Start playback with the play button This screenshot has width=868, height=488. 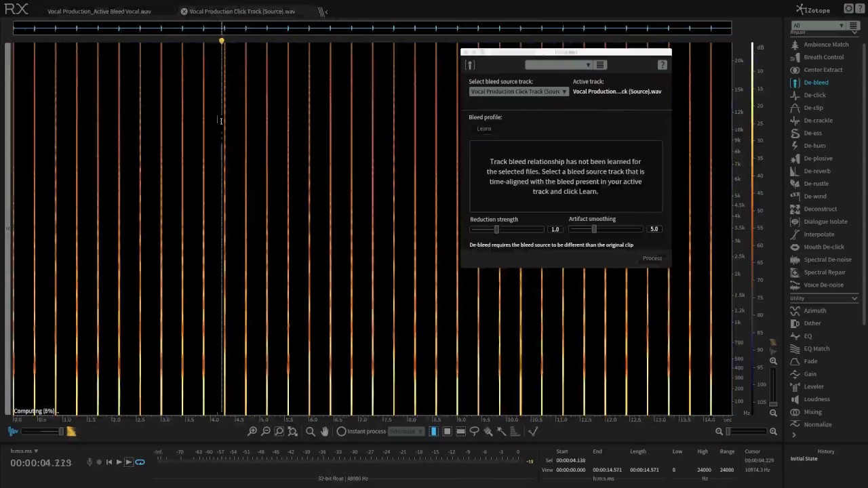[x=119, y=462]
